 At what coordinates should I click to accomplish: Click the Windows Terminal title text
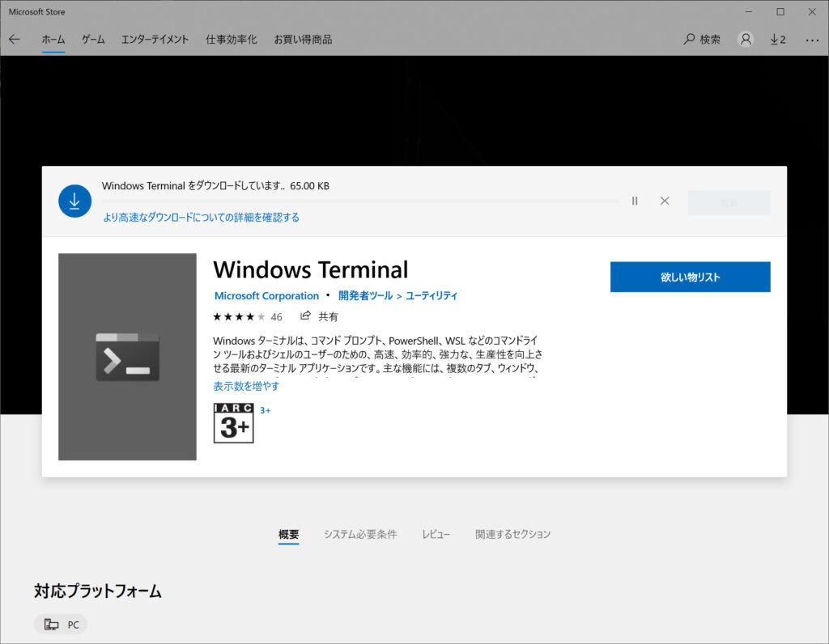click(x=310, y=269)
